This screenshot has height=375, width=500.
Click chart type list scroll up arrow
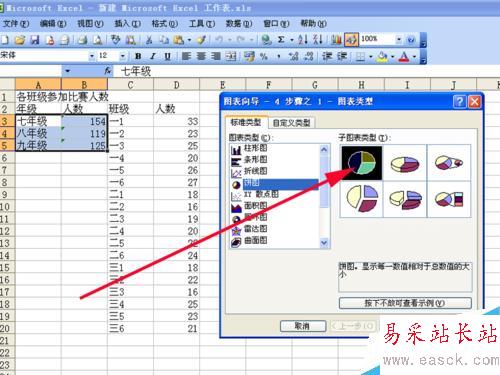tap(324, 150)
